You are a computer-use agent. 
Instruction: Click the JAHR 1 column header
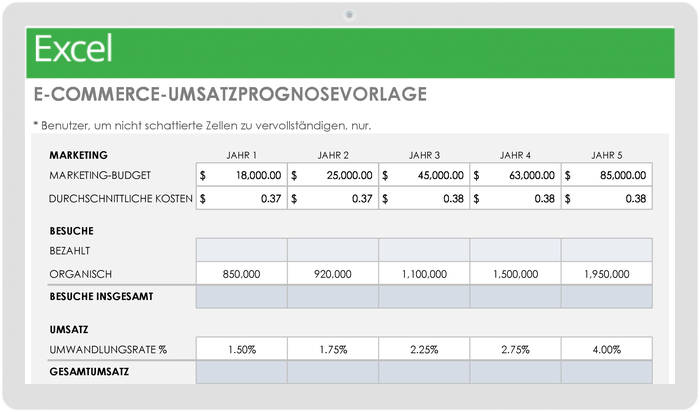pyautogui.click(x=242, y=155)
